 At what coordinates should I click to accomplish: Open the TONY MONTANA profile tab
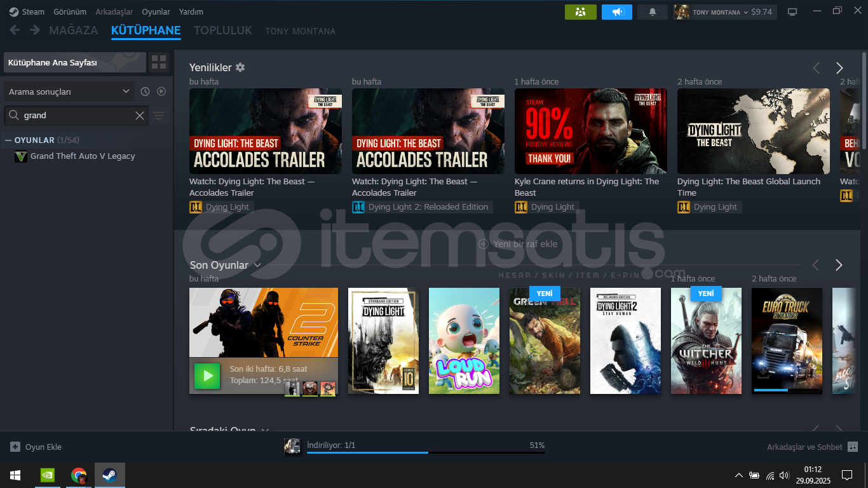(301, 31)
